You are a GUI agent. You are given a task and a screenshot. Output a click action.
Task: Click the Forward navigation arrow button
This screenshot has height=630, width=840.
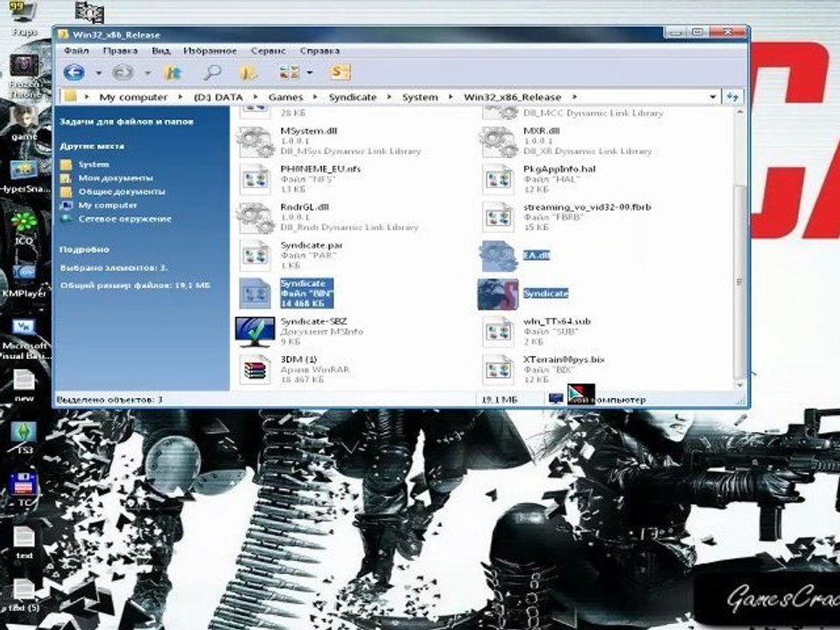tap(122, 72)
